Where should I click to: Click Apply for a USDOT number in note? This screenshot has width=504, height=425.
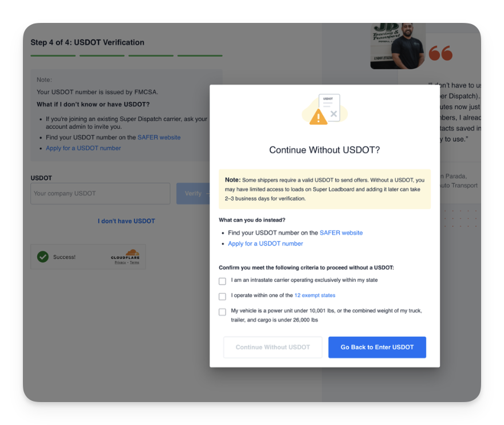pyautogui.click(x=83, y=148)
